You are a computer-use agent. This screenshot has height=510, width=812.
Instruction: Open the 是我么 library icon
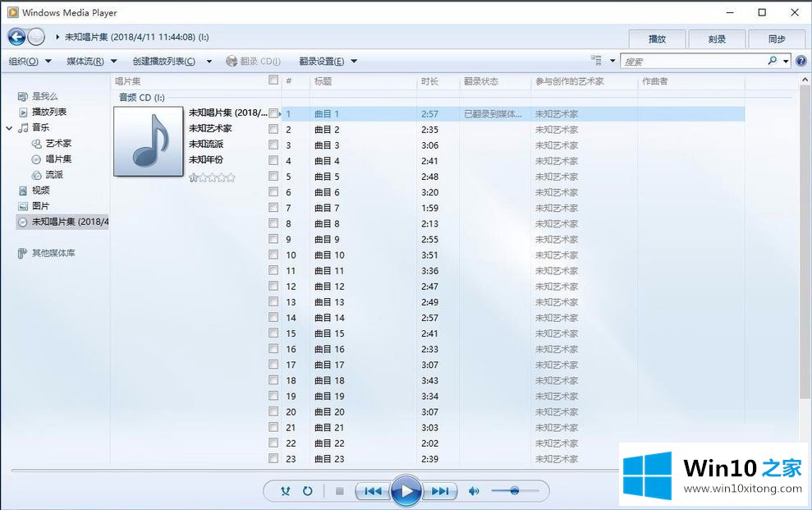(23, 96)
